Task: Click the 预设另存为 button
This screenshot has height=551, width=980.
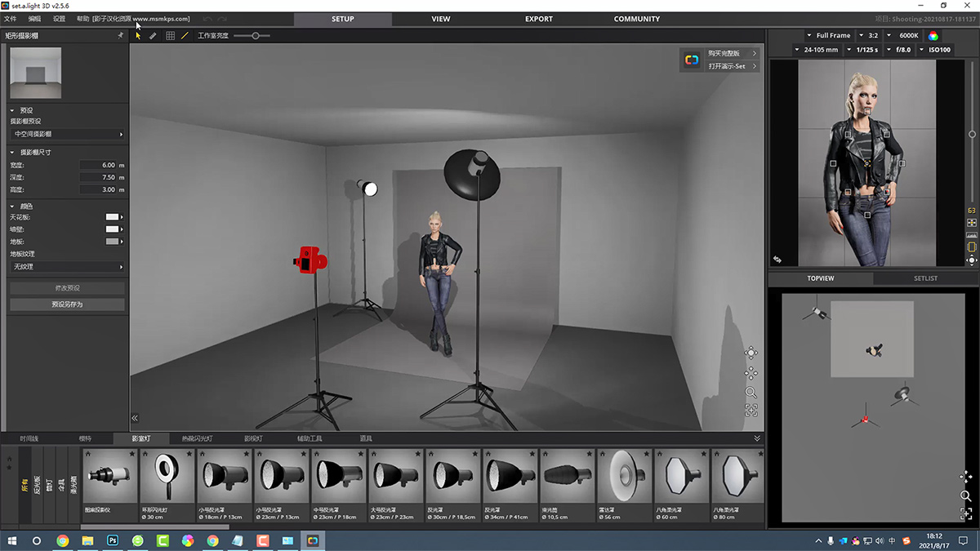Action: click(67, 304)
